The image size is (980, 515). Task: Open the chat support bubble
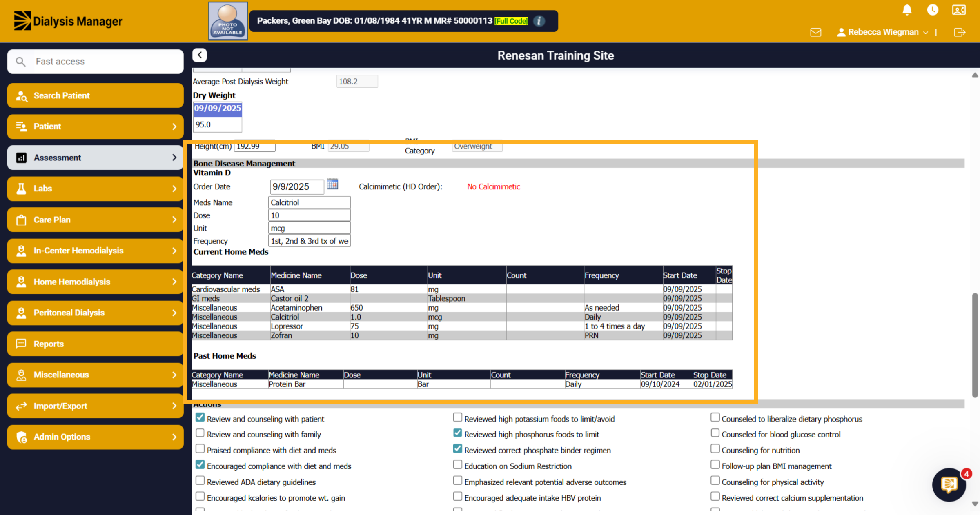click(x=949, y=484)
